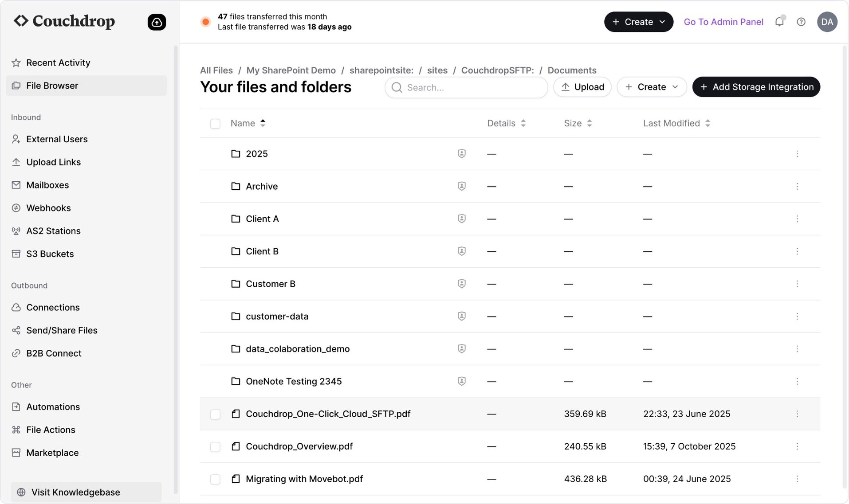Viewport: 849px width, 504px height.
Task: Click the sidebar vertical scrollbar
Action: (x=176, y=270)
